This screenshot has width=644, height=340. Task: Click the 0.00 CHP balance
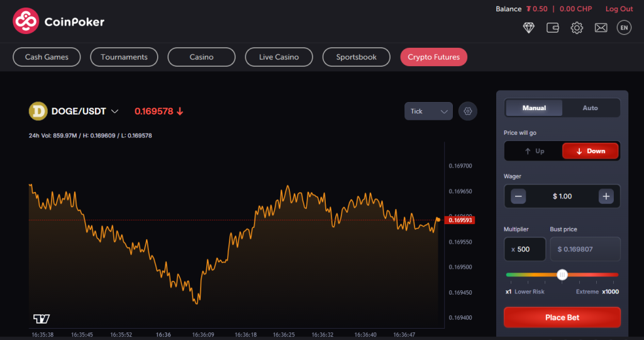point(575,9)
